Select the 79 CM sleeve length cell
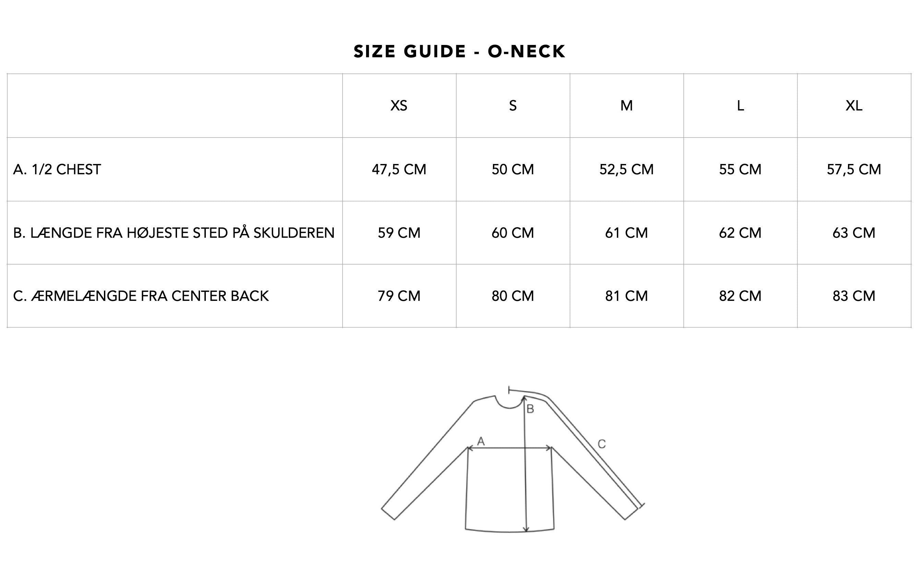Image resolution: width=919 pixels, height=588 pixels. click(399, 296)
